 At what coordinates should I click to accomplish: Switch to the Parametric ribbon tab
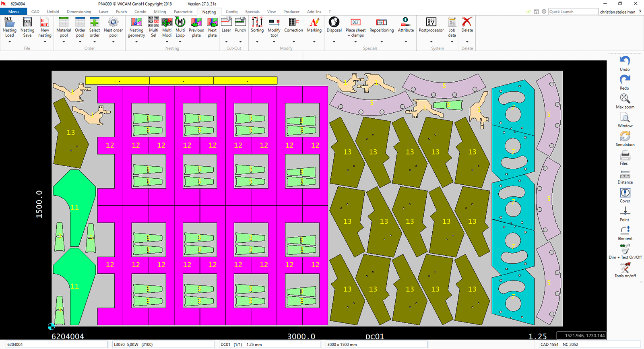183,12
